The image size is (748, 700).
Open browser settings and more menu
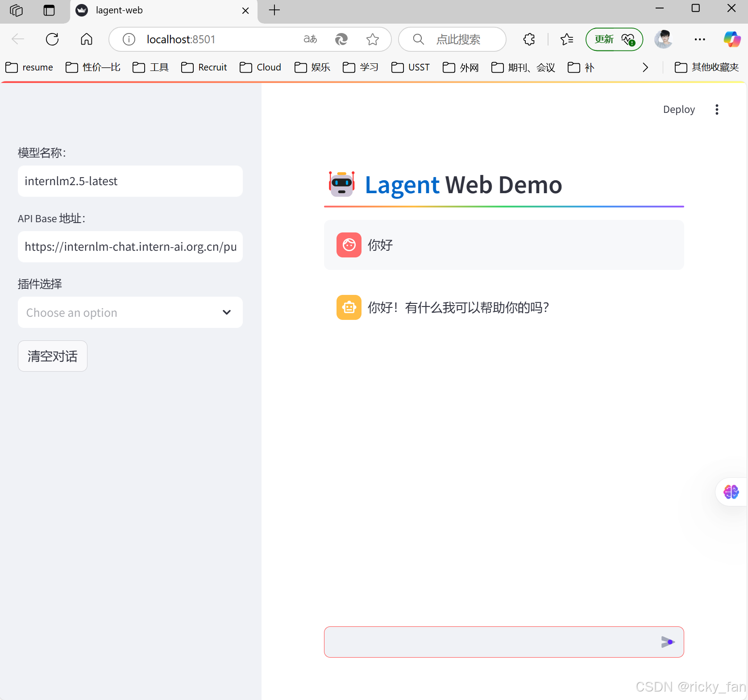coord(700,39)
